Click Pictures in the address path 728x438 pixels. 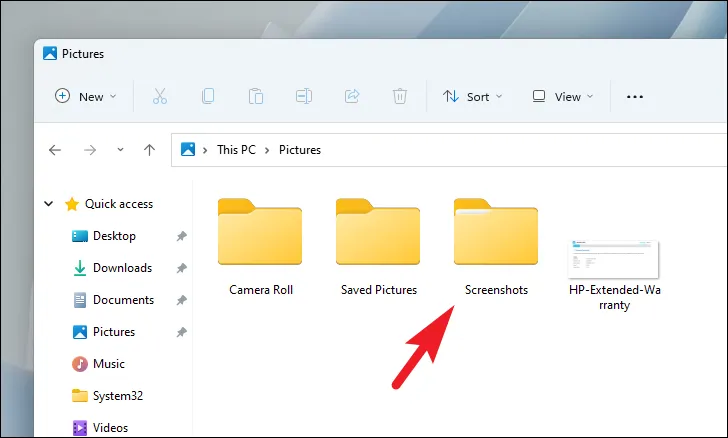tap(300, 150)
